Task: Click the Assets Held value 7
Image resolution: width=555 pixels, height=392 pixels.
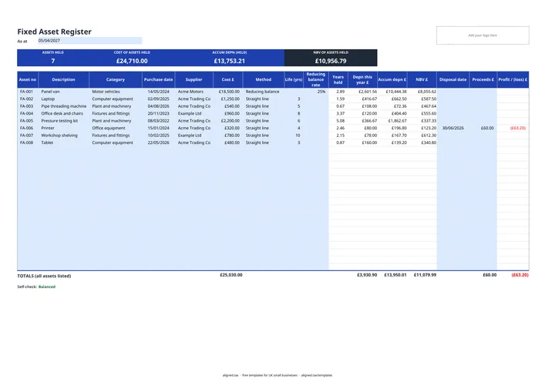Action: click(x=52, y=61)
